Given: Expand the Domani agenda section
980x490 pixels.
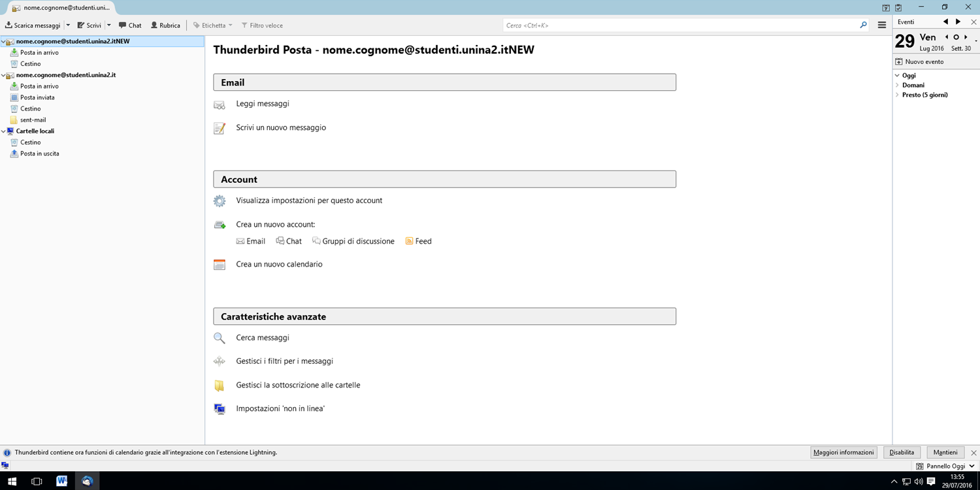Looking at the screenshot, I should coord(897,86).
